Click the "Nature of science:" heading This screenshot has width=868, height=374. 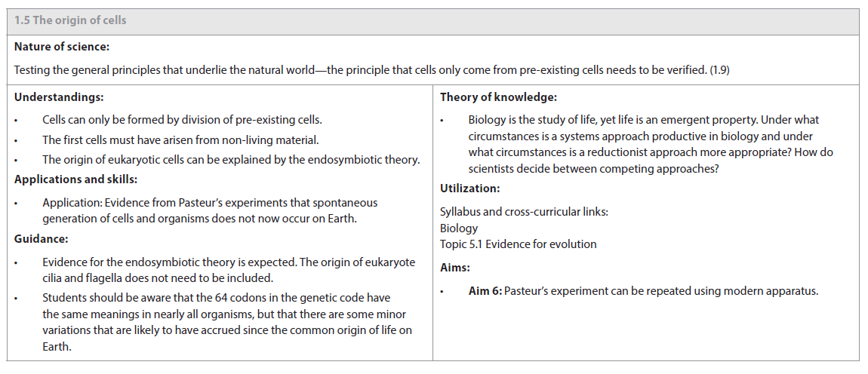click(62, 47)
